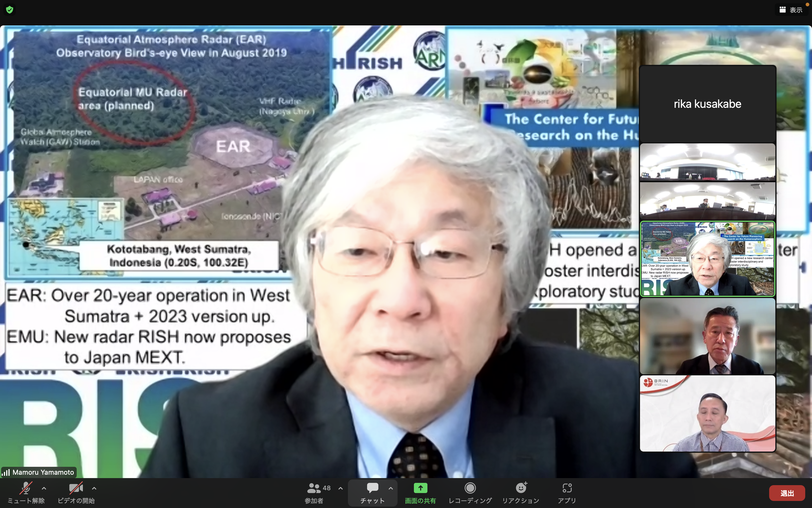Start recording the meeting
The height and width of the screenshot is (508, 812).
pyautogui.click(x=470, y=492)
